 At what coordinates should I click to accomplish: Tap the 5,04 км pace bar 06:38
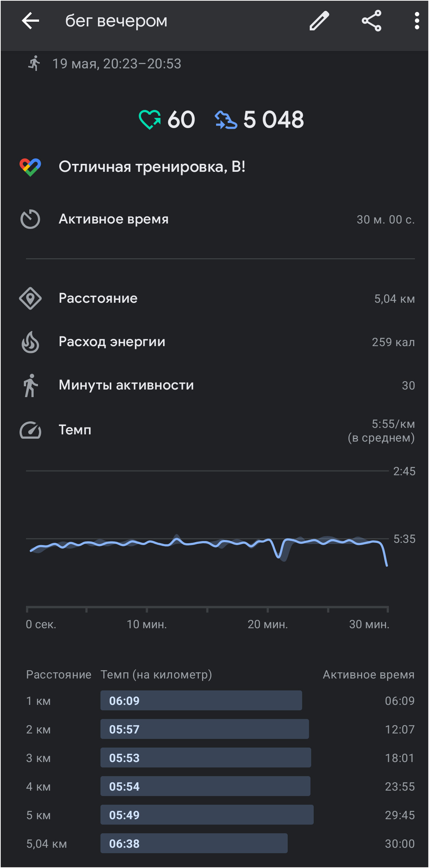click(194, 843)
